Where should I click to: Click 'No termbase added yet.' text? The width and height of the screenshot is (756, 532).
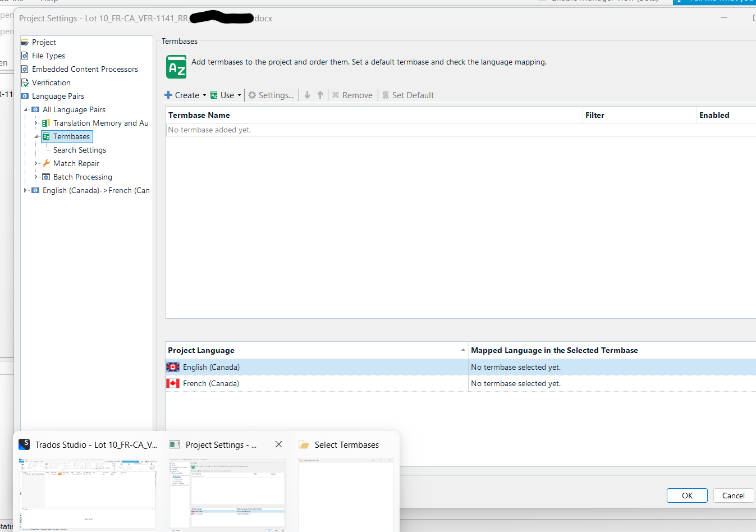click(x=209, y=130)
